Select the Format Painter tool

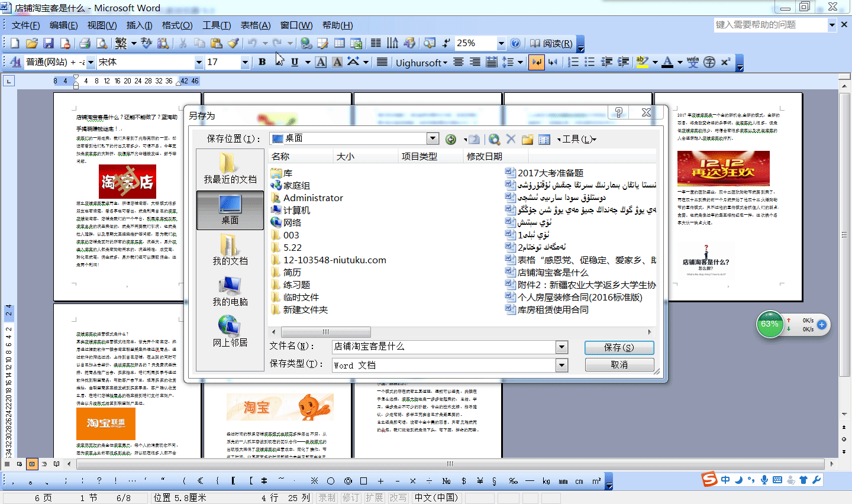pos(233,43)
